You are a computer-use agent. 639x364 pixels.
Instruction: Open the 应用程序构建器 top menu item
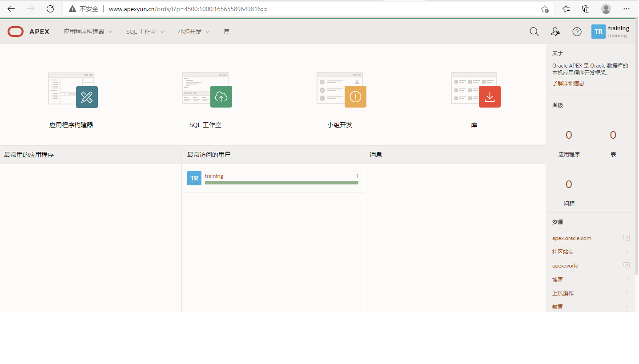(88, 32)
